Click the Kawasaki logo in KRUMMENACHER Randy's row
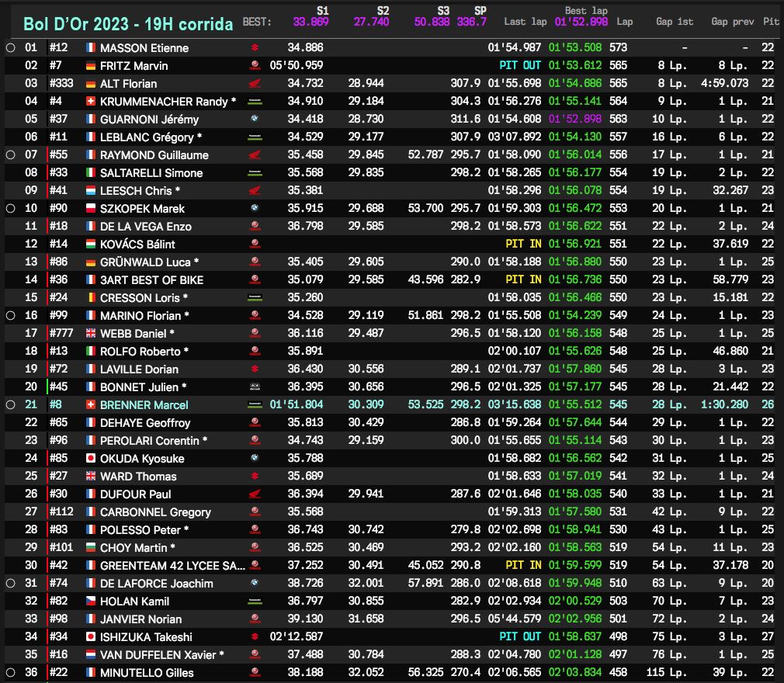The image size is (784, 683). click(x=255, y=102)
